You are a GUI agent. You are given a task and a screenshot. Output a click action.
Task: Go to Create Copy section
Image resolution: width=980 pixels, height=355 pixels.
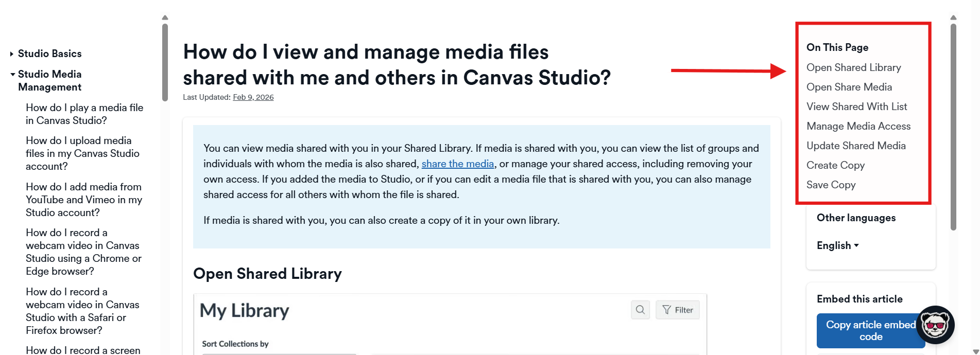[x=836, y=165]
